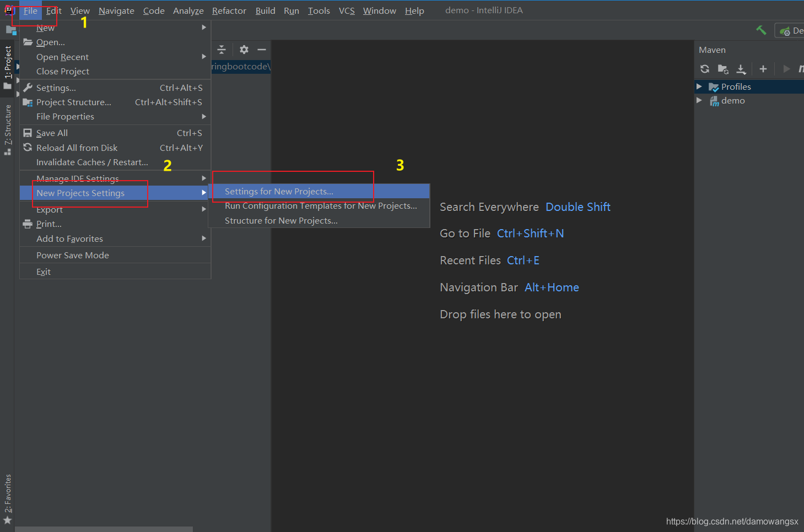Open the Run menu

tap(292, 10)
